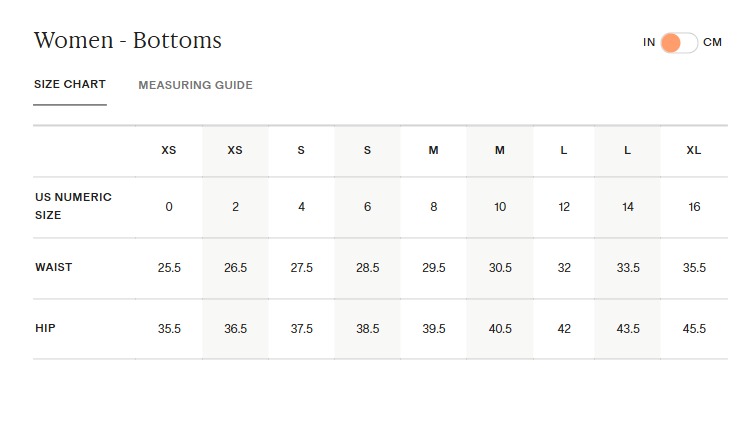This screenshot has height=445, width=750.
Task: Click the 39.5 hip value
Action: click(x=434, y=329)
